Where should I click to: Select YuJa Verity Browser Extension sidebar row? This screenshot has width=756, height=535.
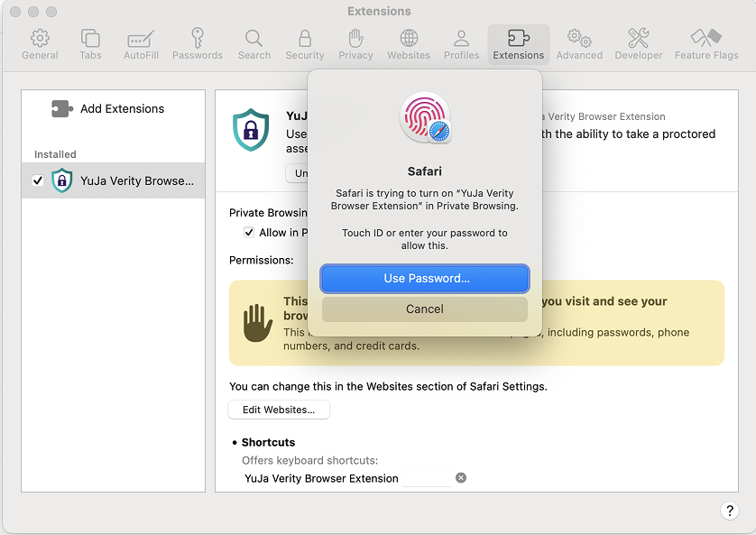[114, 180]
